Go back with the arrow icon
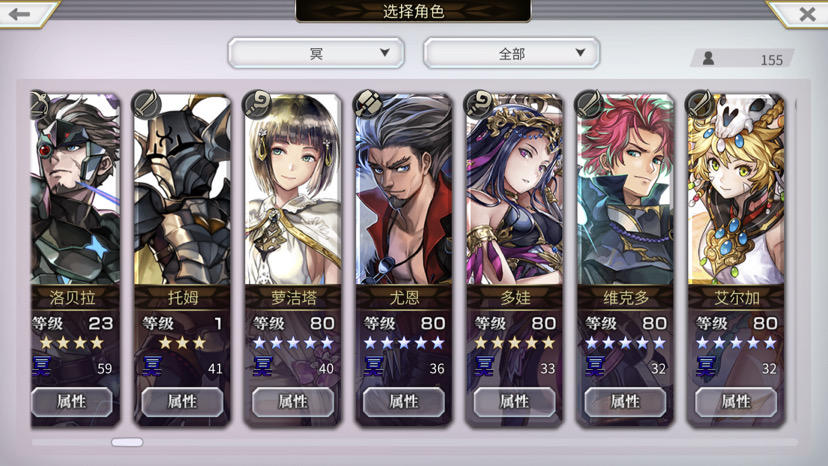828x466 pixels. (x=20, y=13)
